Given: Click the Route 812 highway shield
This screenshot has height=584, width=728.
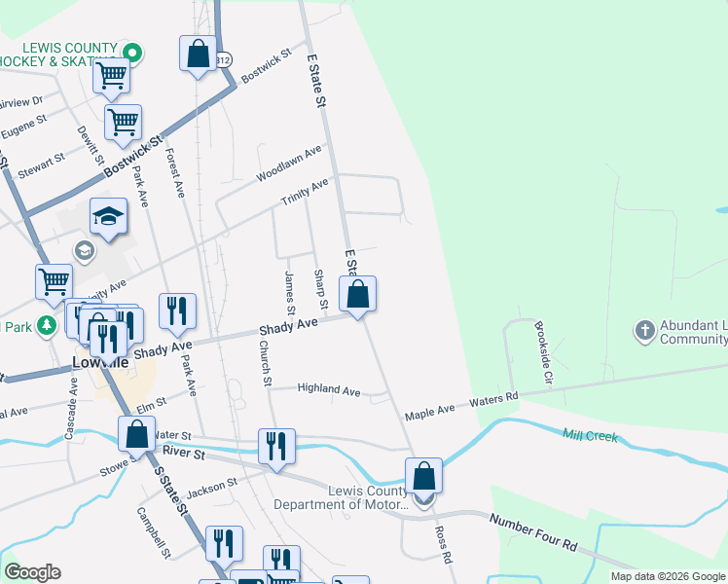Looking at the screenshot, I should click(x=224, y=60).
